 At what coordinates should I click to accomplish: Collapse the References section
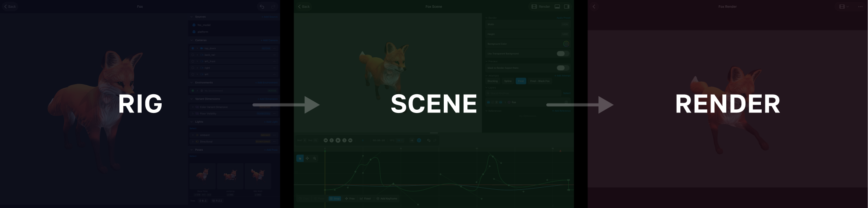[x=486, y=110]
